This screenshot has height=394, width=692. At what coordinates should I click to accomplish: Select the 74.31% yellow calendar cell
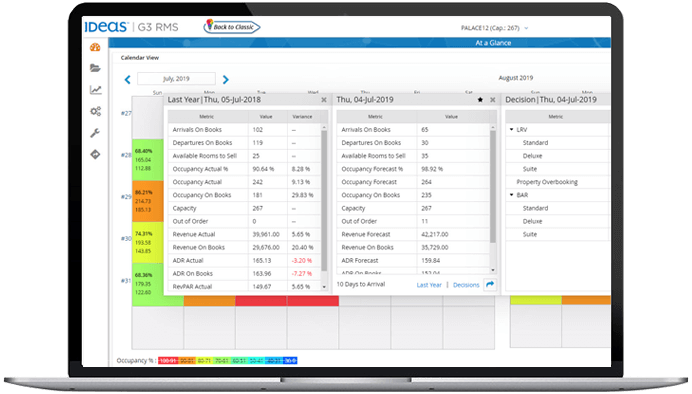pos(147,242)
